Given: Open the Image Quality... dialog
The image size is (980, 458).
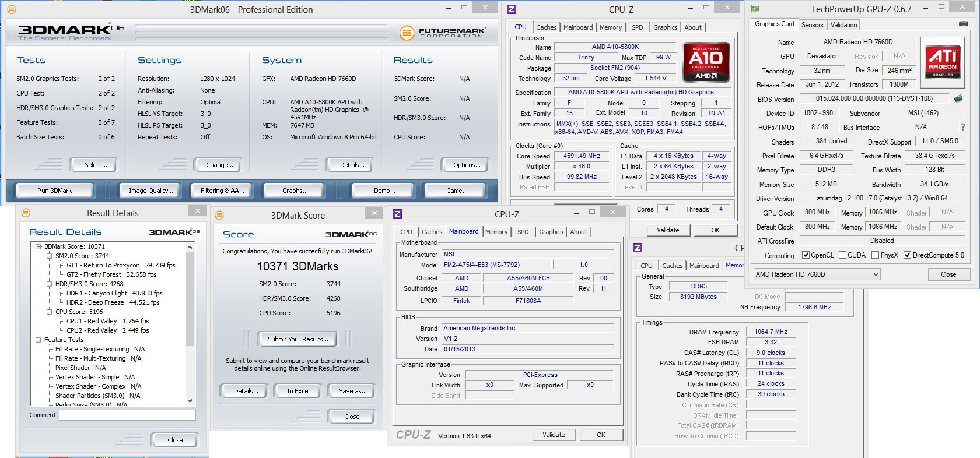Looking at the screenshot, I should (151, 191).
